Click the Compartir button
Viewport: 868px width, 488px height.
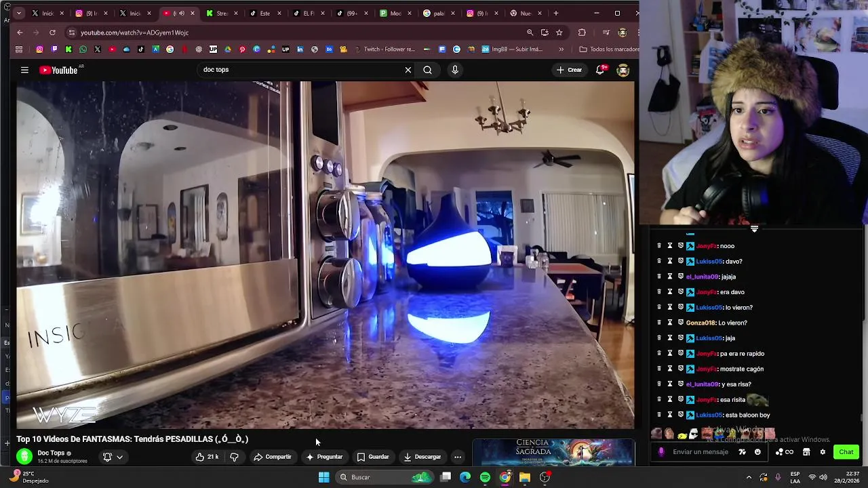272,457
